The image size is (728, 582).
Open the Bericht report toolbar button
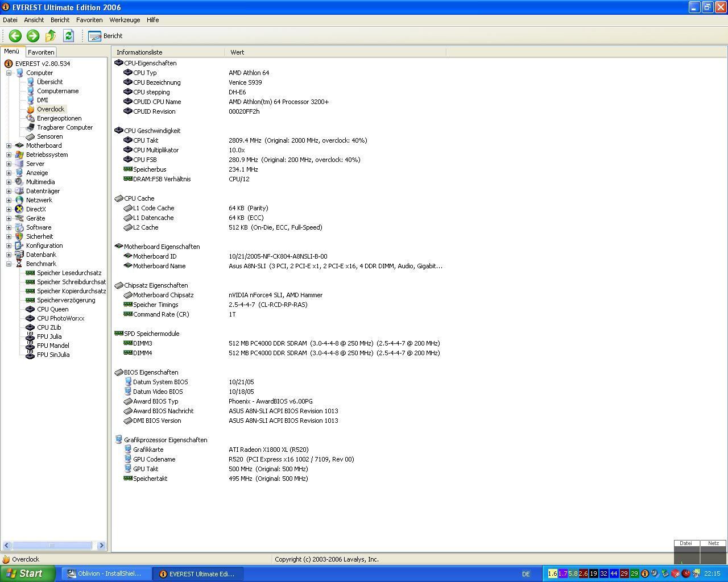[x=106, y=36]
